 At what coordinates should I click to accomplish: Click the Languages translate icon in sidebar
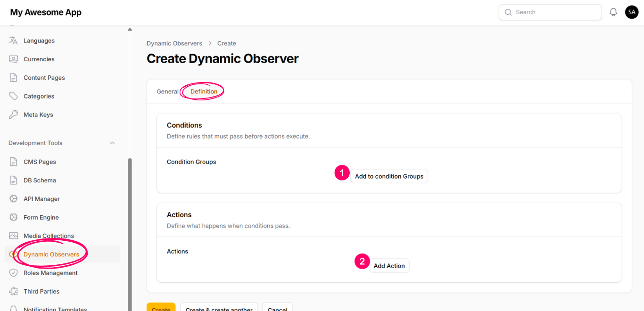(14, 41)
